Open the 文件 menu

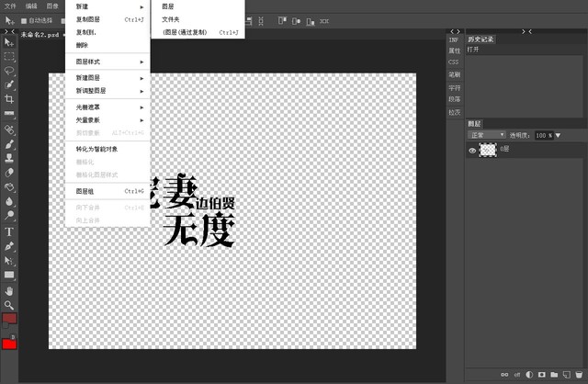point(10,6)
